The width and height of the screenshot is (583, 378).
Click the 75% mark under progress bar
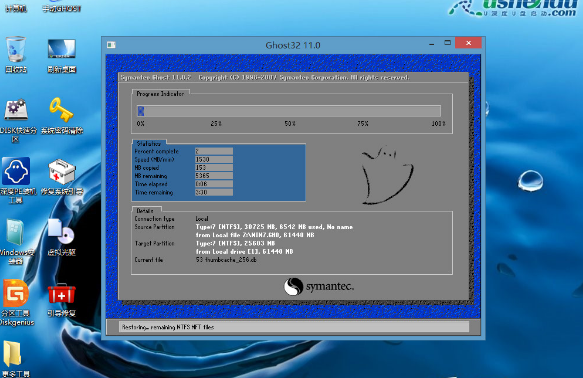pyautogui.click(x=363, y=123)
